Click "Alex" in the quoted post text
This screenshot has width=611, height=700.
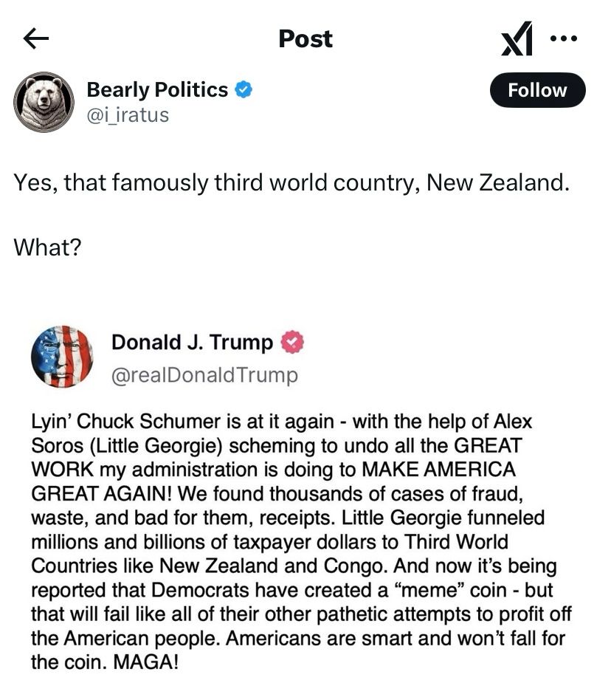pos(512,422)
